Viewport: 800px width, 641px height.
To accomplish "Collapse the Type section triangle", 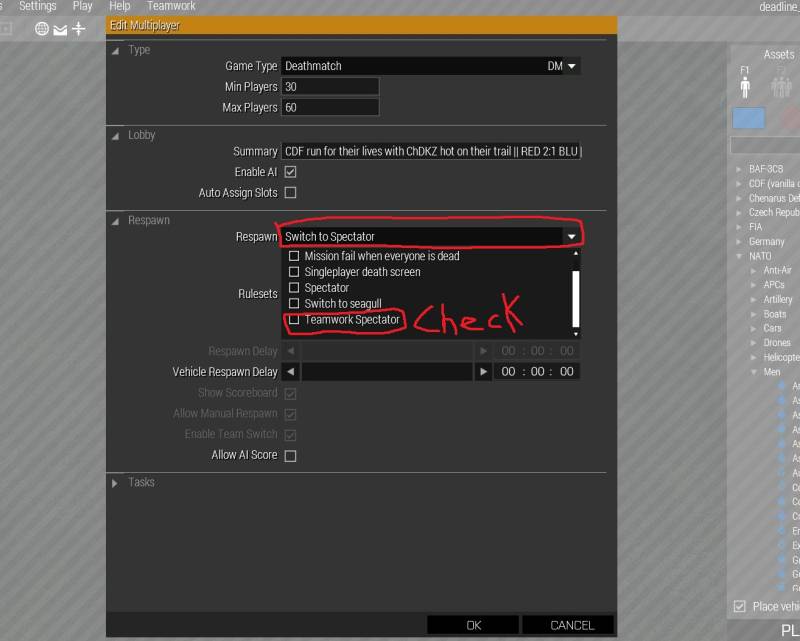I will coord(116,50).
